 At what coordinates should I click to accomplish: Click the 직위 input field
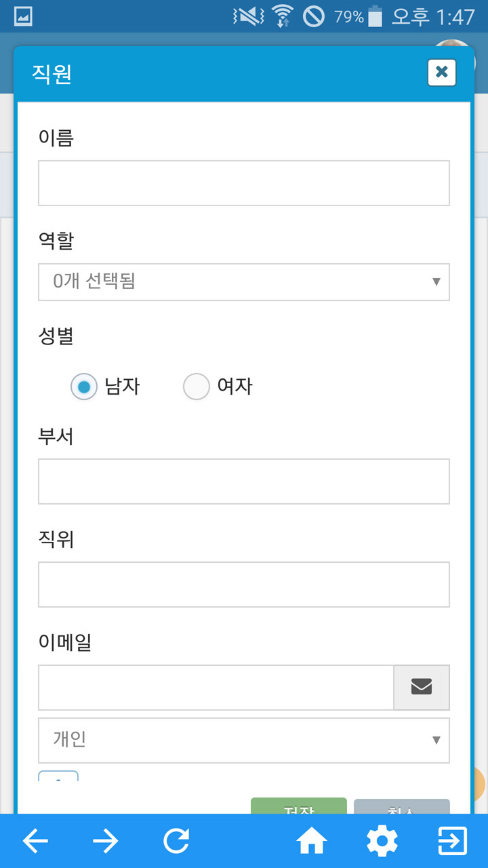coord(244,585)
